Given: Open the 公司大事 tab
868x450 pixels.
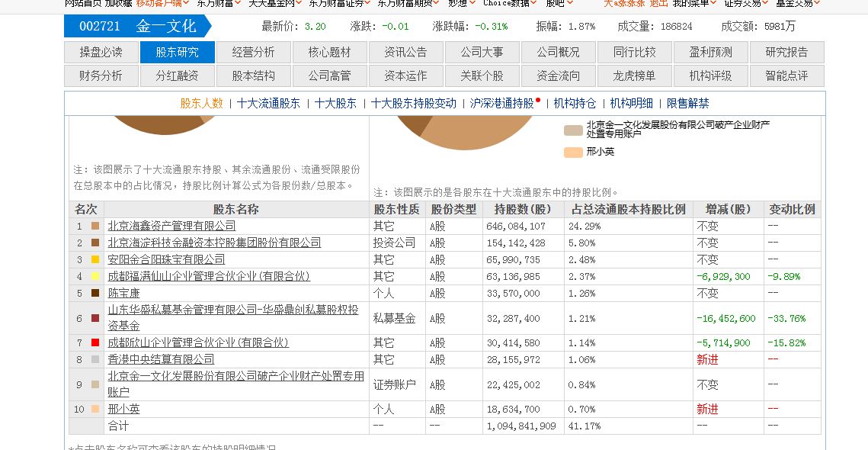Looking at the screenshot, I should [482, 53].
